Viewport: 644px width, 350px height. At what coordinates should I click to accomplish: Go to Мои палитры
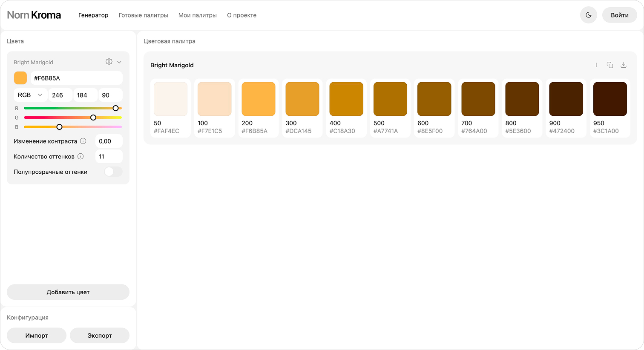pyautogui.click(x=198, y=15)
